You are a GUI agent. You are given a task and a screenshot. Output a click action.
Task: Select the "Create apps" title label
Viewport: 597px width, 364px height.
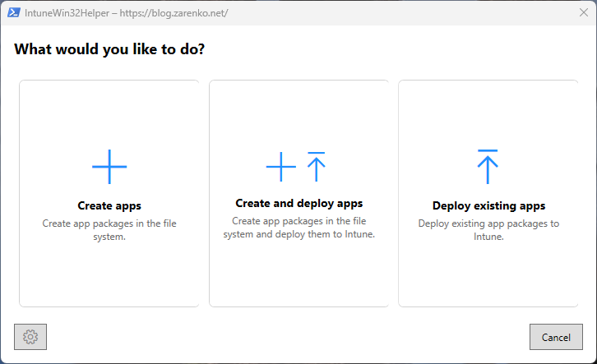coord(109,205)
